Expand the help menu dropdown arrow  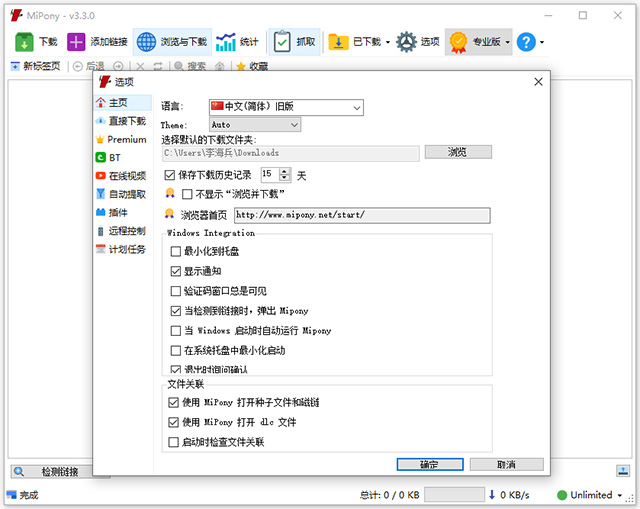(542, 42)
